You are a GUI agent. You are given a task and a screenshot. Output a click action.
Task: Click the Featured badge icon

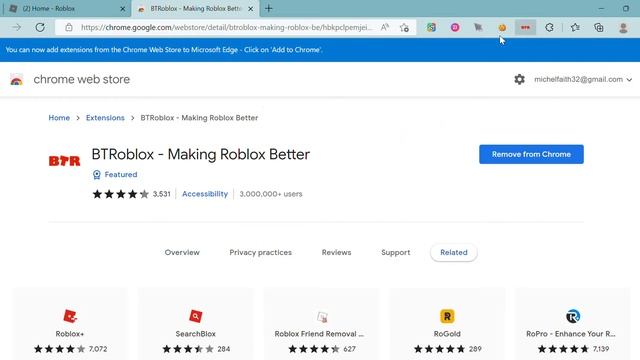point(97,175)
